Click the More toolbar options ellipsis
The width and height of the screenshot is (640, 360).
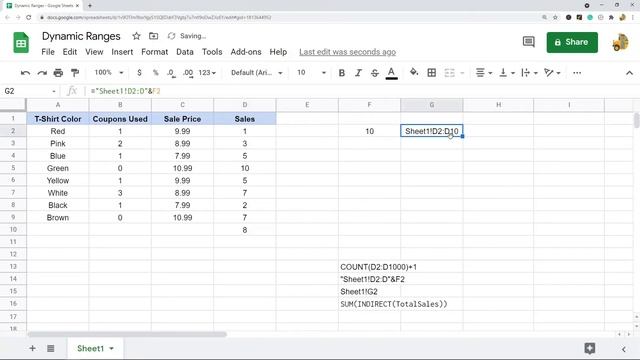pos(577,73)
